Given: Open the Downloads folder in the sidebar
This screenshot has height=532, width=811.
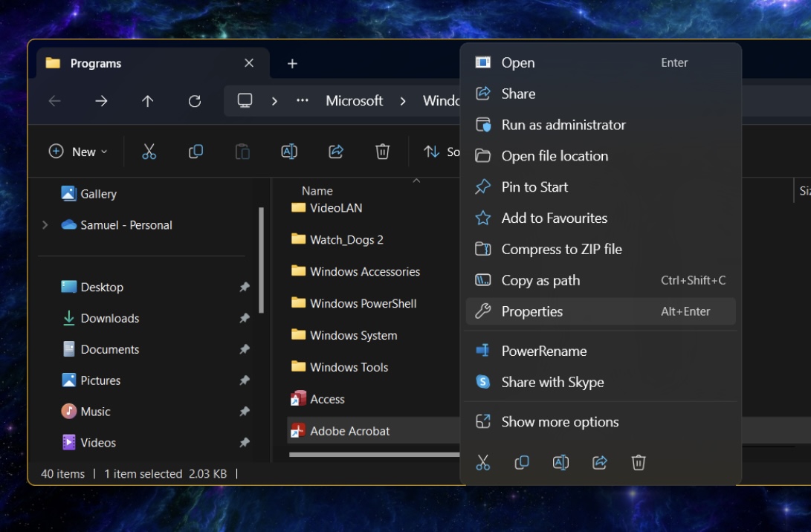Looking at the screenshot, I should pyautogui.click(x=109, y=319).
